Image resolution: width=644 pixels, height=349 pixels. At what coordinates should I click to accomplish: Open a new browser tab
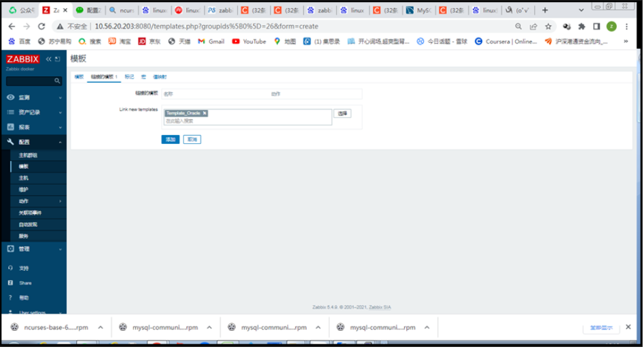pyautogui.click(x=545, y=10)
